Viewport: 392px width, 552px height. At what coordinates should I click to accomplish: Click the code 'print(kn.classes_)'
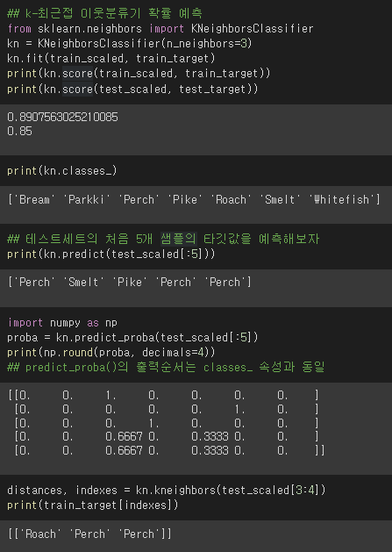pyautogui.click(x=62, y=171)
